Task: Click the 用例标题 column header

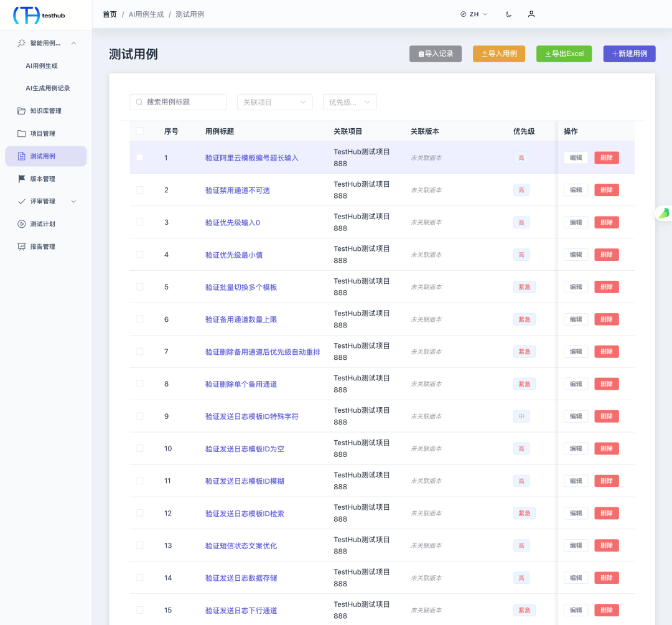Action: point(220,131)
